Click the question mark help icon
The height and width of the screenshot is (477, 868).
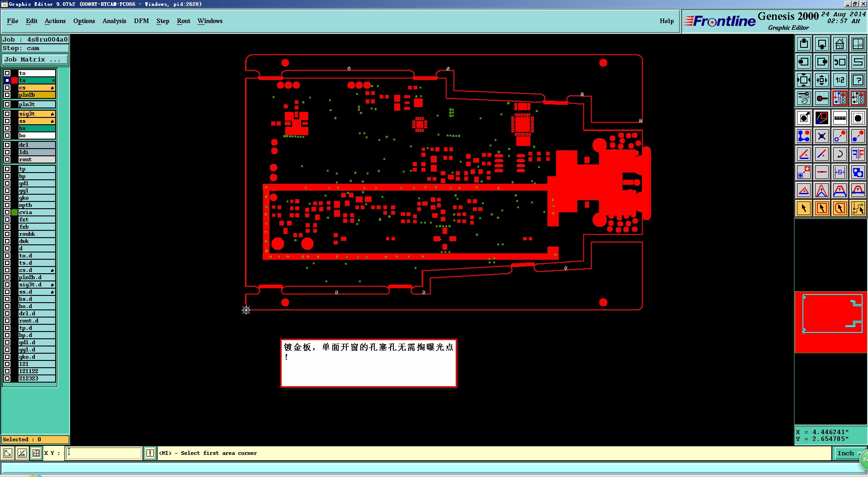(x=858, y=80)
